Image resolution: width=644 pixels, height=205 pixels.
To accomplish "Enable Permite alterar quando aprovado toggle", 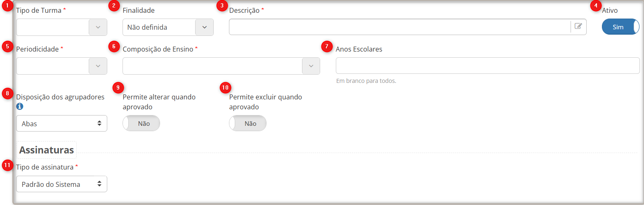I will click(x=141, y=123).
